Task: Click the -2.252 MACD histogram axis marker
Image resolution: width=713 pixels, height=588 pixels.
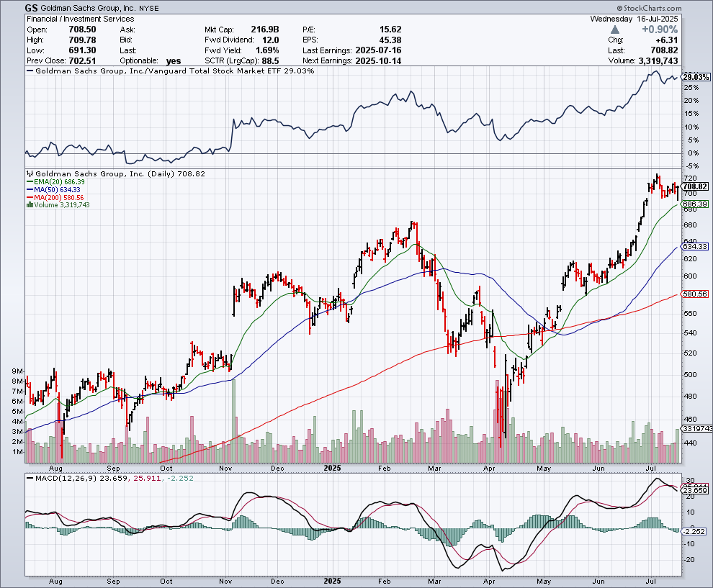Action: [x=694, y=531]
